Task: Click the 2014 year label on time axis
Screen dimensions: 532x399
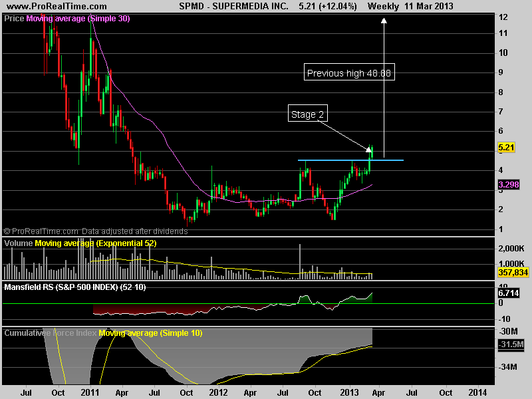Action: click(477, 392)
